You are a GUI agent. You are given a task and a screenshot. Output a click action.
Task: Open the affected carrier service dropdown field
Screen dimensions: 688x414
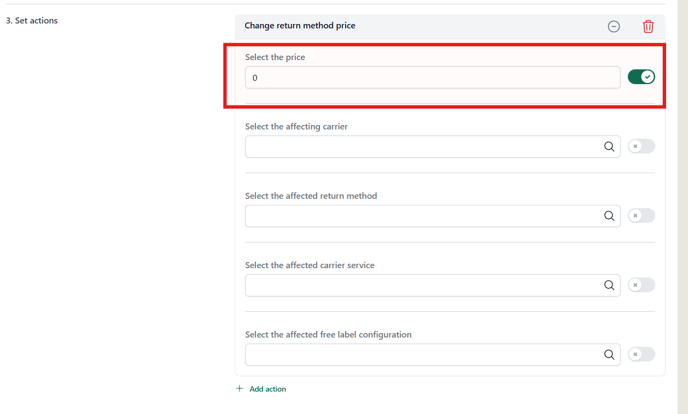pyautogui.click(x=433, y=285)
